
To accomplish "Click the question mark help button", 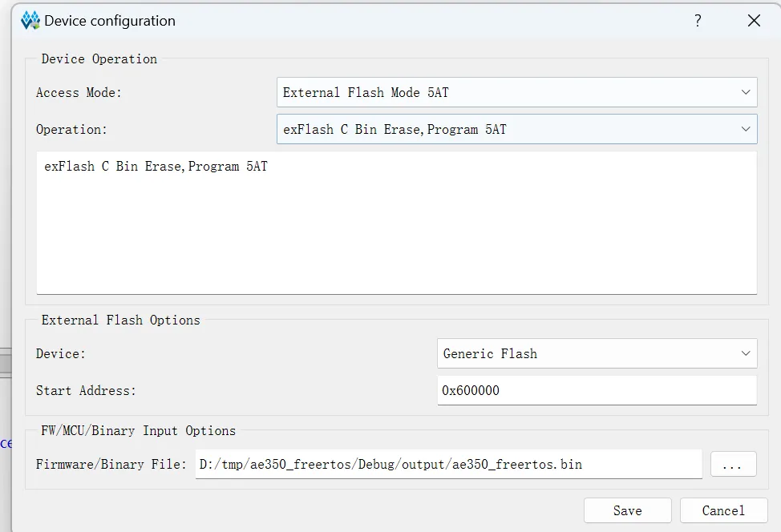I will click(698, 21).
